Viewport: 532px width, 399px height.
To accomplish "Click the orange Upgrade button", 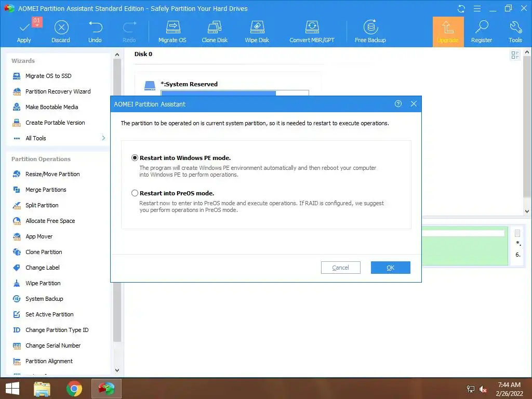I will (x=448, y=32).
